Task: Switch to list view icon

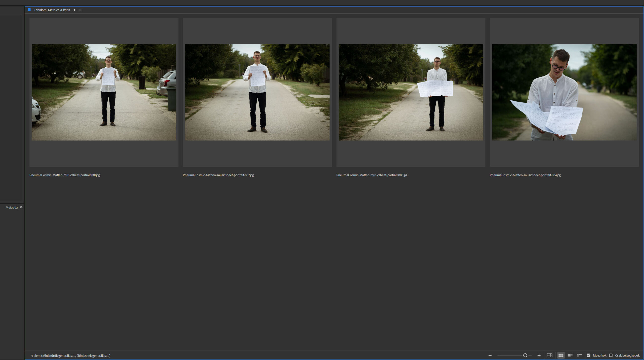Action: [x=579, y=355]
